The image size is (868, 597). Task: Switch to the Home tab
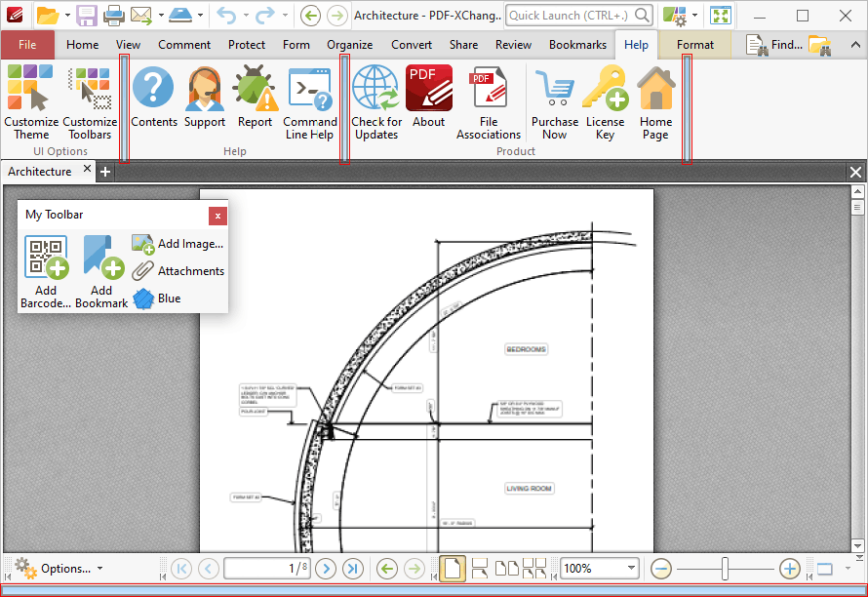(83, 45)
